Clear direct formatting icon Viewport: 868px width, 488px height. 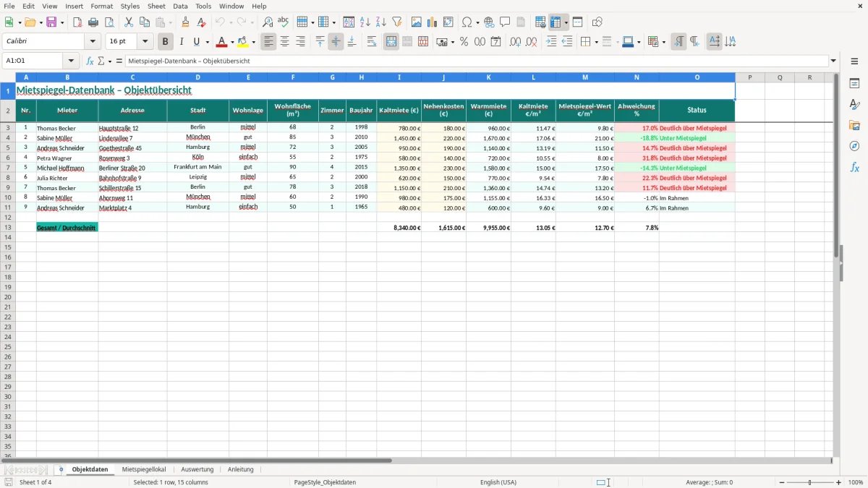pos(201,22)
